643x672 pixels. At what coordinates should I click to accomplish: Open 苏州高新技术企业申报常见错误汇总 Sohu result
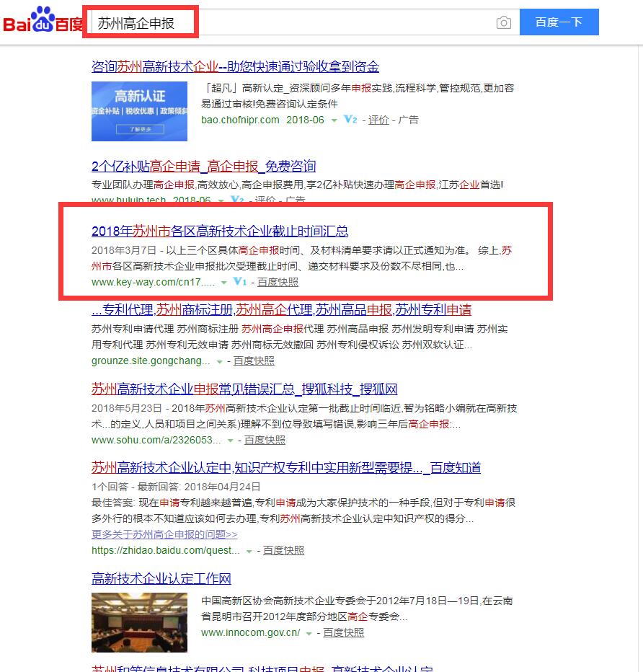(244, 389)
